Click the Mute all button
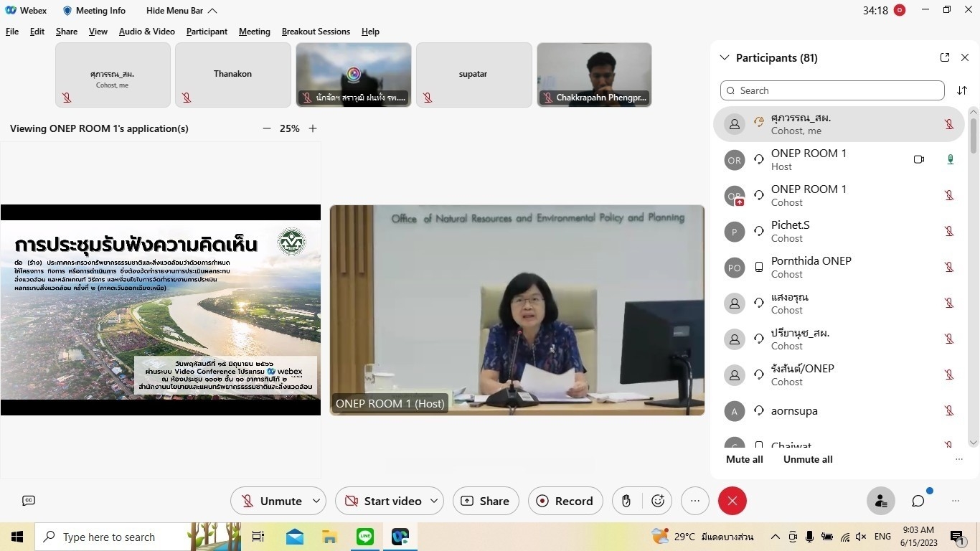Image resolution: width=980 pixels, height=551 pixels. 744,459
